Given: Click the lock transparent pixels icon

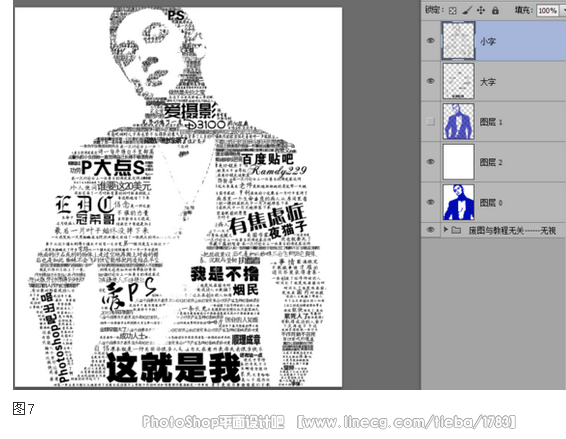Looking at the screenshot, I should coord(452,11).
